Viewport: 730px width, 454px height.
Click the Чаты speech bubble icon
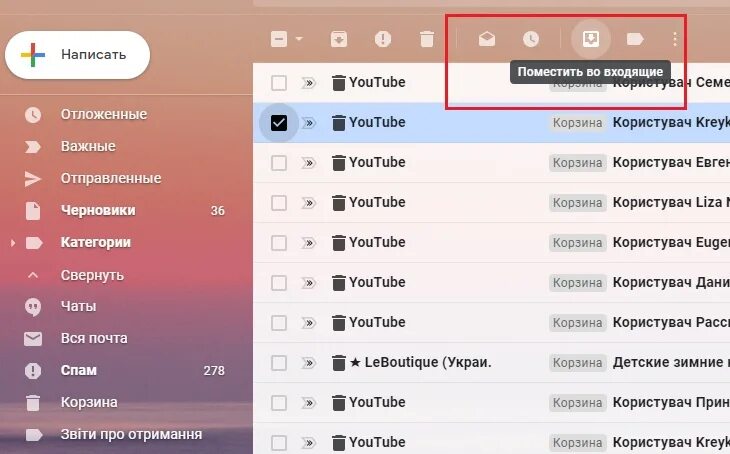33,307
